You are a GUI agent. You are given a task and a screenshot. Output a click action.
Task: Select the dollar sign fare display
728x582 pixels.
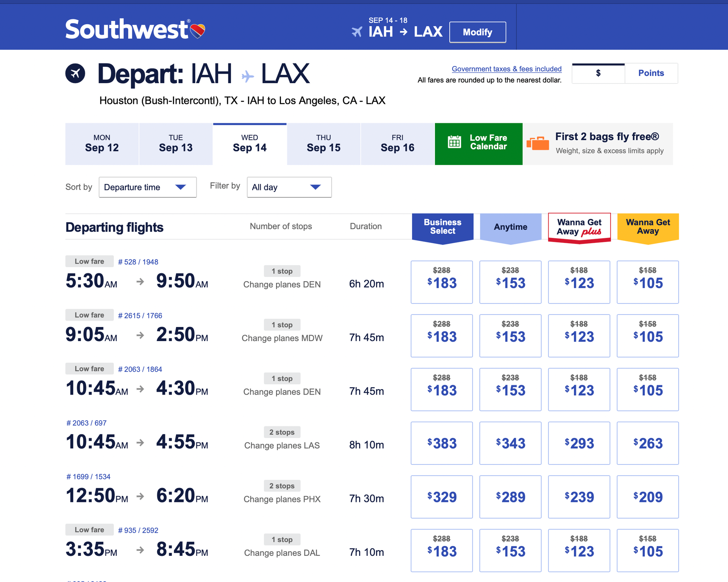pyautogui.click(x=598, y=73)
